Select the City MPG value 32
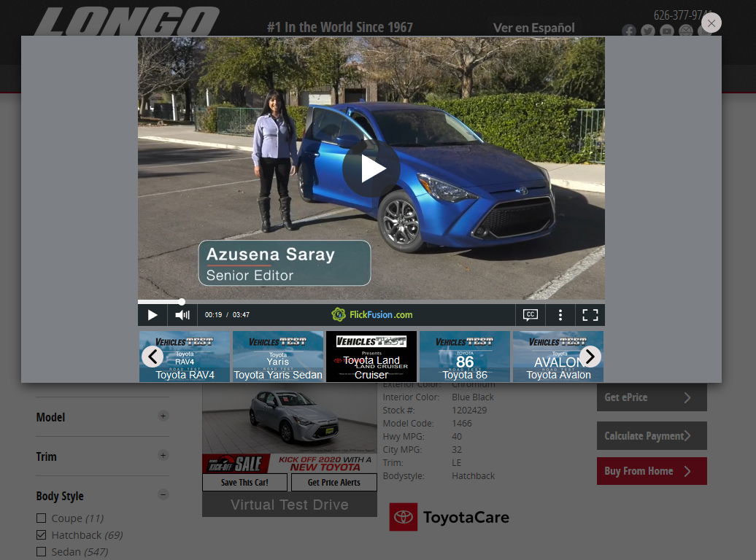756x560 pixels. coord(457,449)
